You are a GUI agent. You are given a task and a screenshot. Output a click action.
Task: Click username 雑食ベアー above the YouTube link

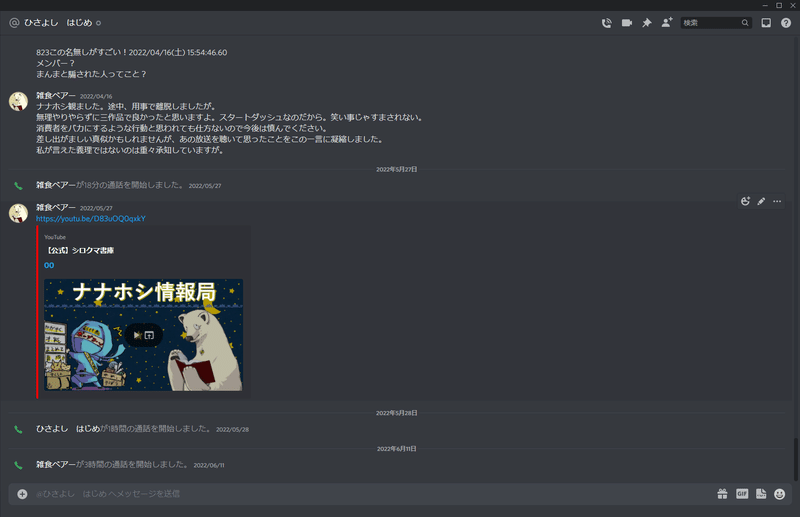[56, 207]
